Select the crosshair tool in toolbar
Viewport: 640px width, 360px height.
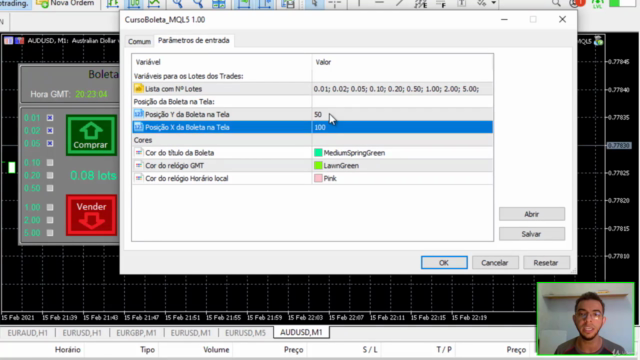(x=335, y=3)
